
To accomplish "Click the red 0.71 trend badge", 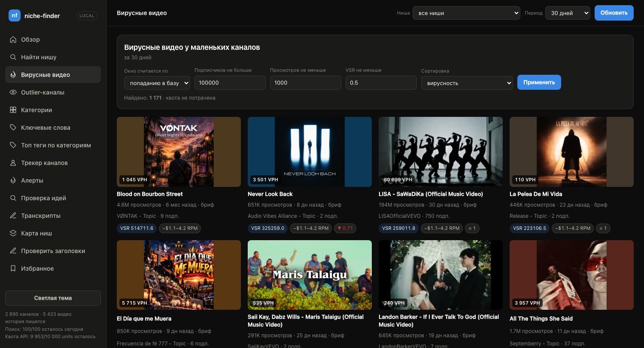I will (345, 228).
